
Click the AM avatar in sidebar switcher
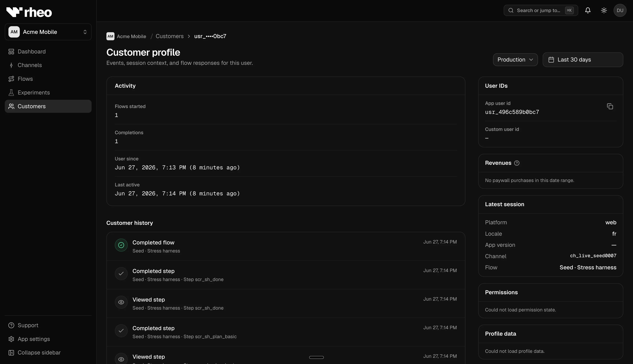point(14,32)
